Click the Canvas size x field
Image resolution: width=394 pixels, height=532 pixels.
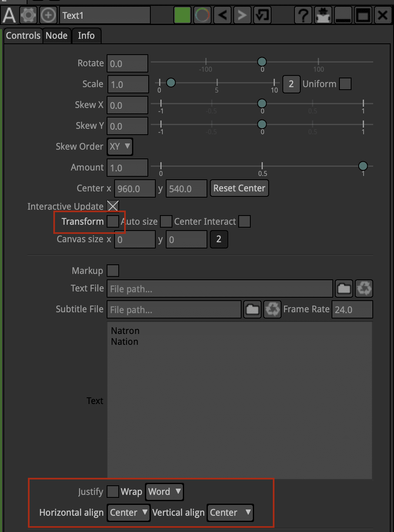point(135,240)
